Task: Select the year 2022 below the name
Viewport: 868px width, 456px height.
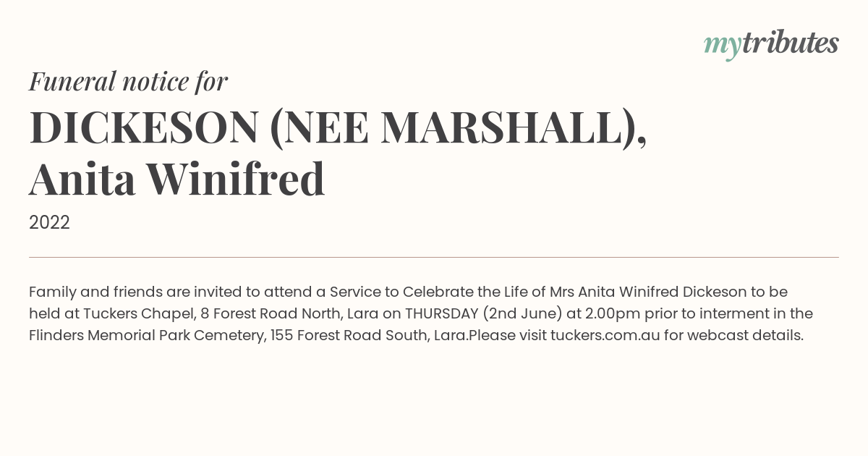Action: (49, 223)
